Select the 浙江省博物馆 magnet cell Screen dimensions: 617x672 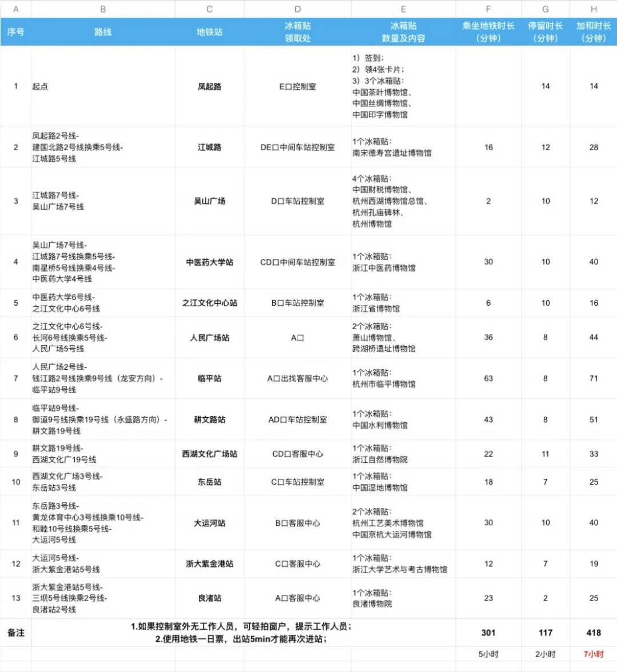point(403,303)
